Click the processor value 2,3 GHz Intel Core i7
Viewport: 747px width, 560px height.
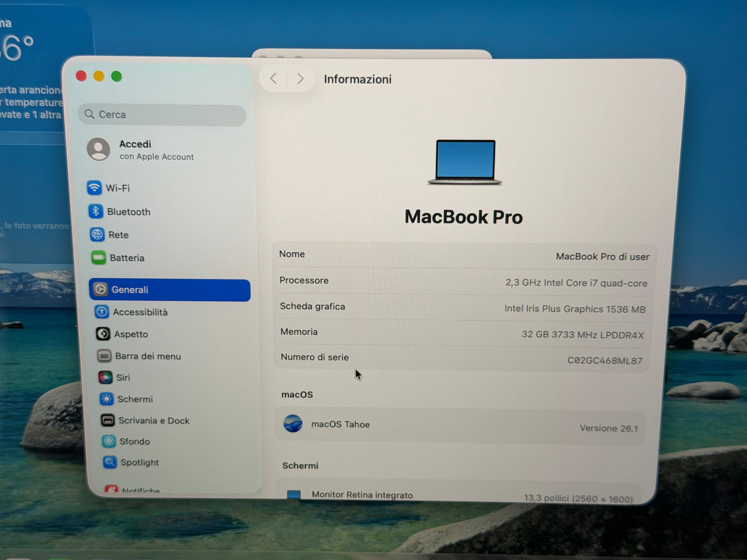576,283
